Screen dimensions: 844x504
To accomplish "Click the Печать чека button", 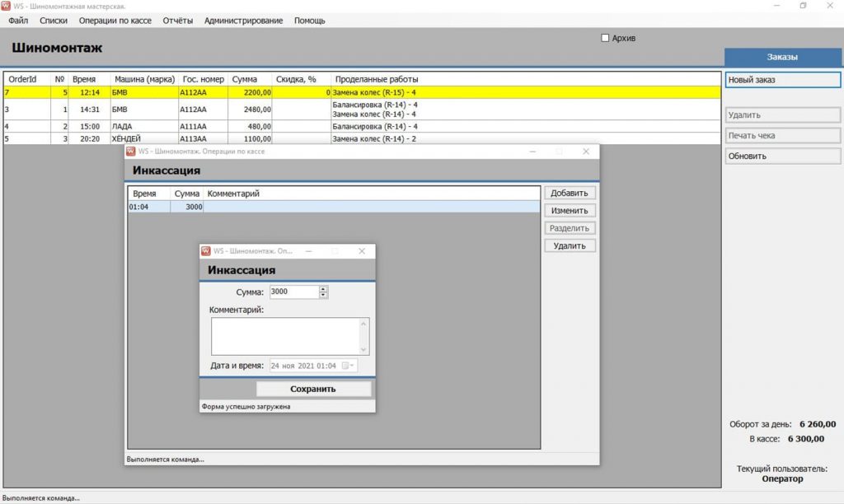I will pos(783,136).
